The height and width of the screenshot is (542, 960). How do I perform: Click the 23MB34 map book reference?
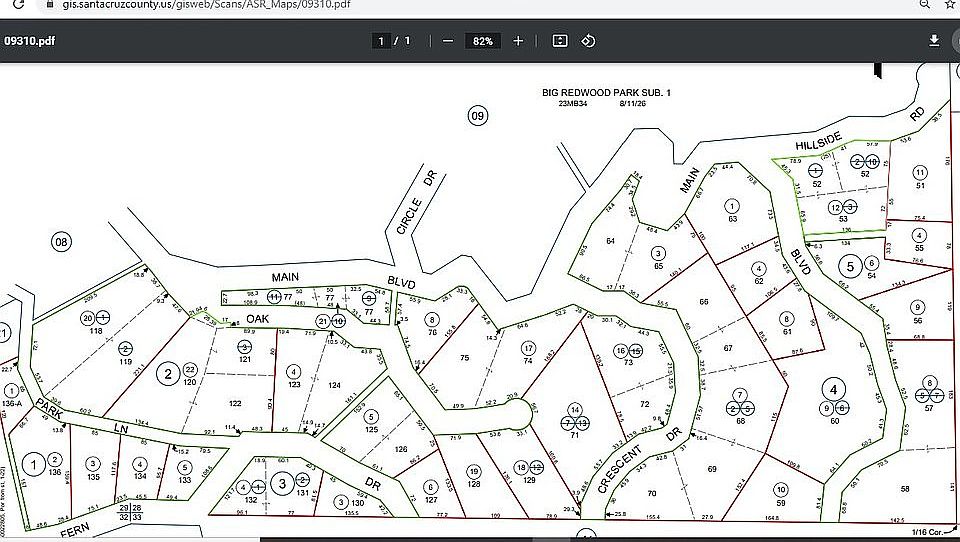point(572,103)
